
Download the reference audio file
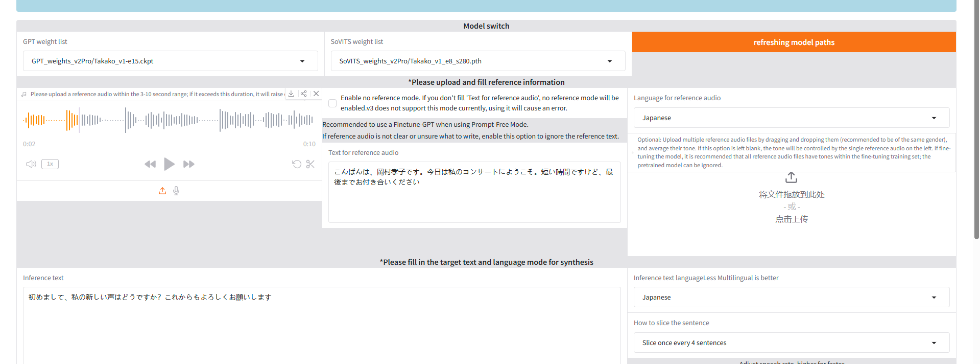point(291,94)
